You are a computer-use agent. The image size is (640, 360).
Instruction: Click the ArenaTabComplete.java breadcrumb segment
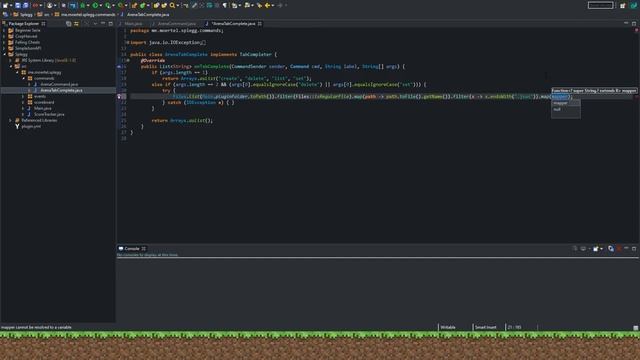pos(145,14)
